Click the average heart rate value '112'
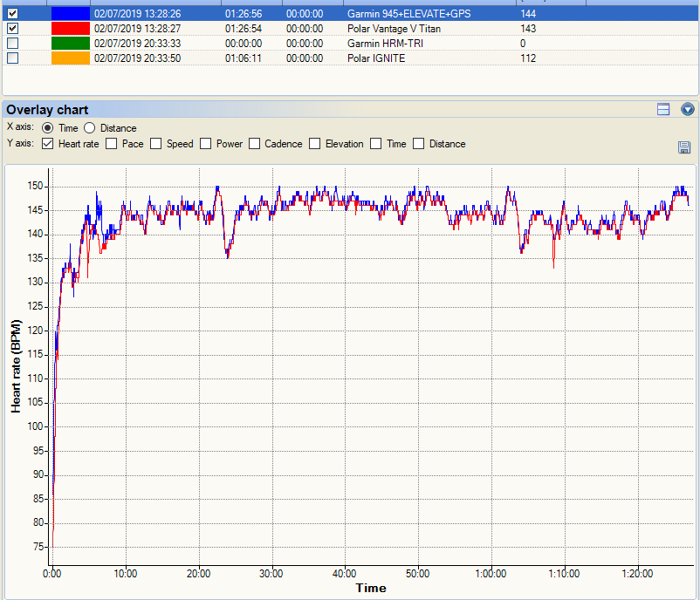700x600 pixels. click(528, 58)
